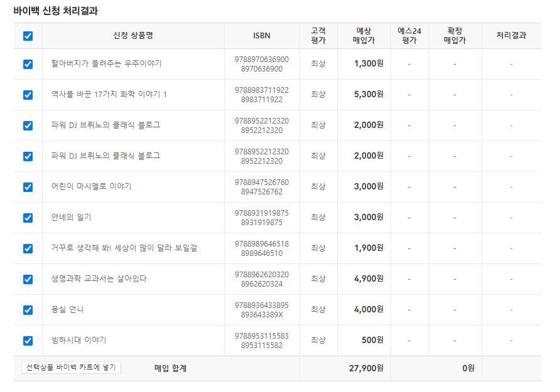Image resolution: width=560 pixels, height=392 pixels.
Task: Uncheck checkbox for 안네의 일기
Action: click(x=28, y=218)
